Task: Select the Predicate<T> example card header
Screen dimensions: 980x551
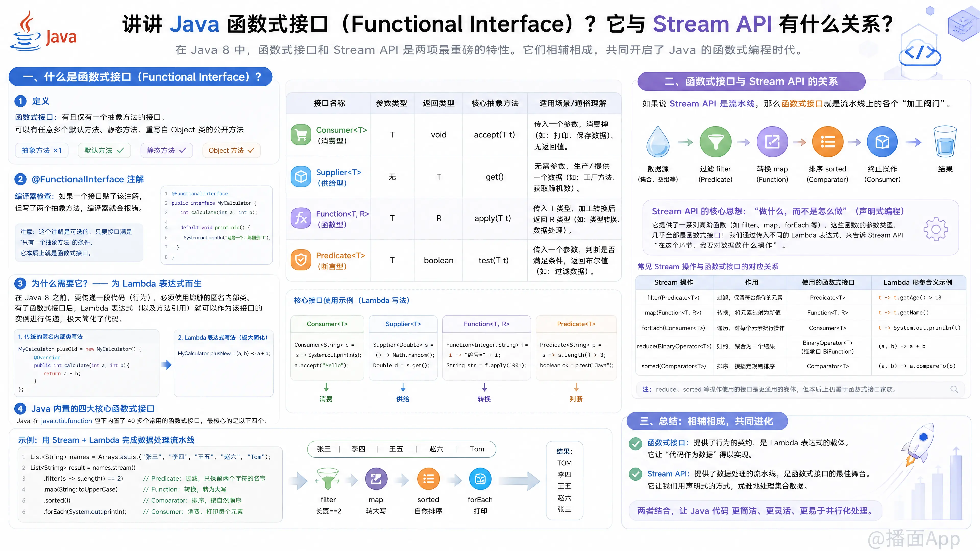Action: point(576,324)
